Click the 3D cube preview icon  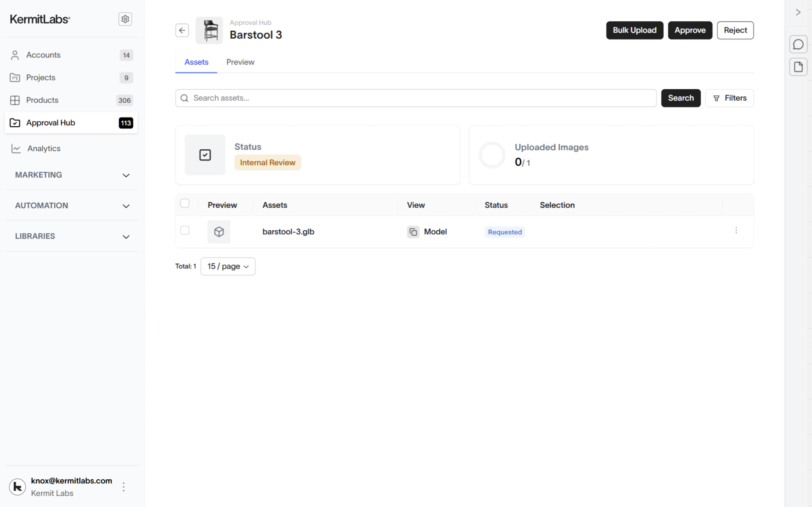(x=219, y=232)
